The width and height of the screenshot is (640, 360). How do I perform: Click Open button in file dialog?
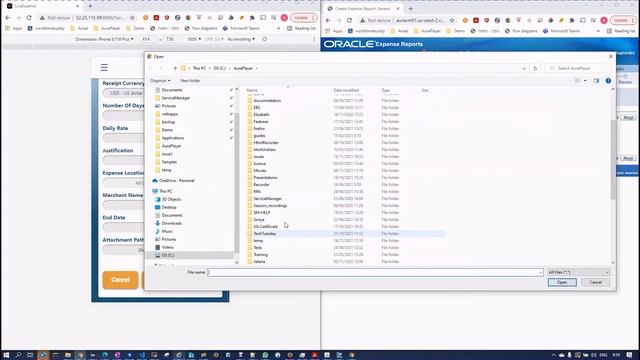(562, 282)
